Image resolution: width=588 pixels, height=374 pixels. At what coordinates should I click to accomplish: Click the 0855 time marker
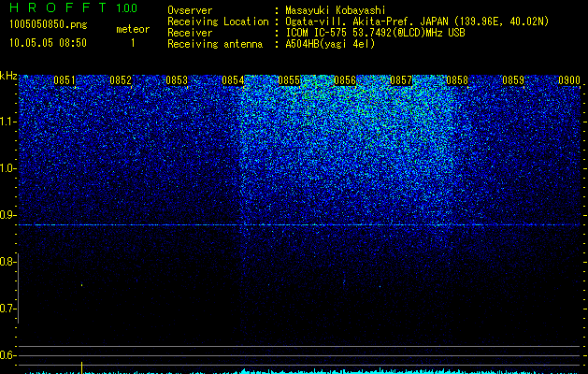289,80
